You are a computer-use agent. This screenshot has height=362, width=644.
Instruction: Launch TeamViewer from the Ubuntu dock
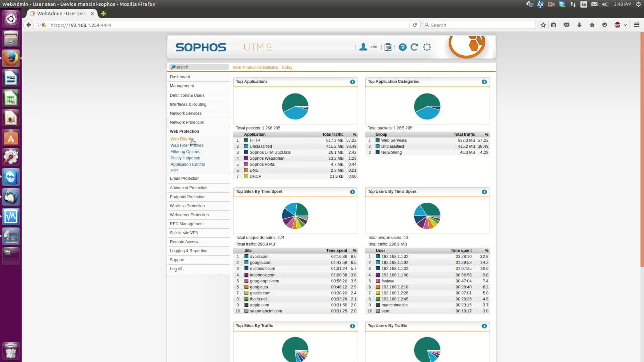[11, 176]
